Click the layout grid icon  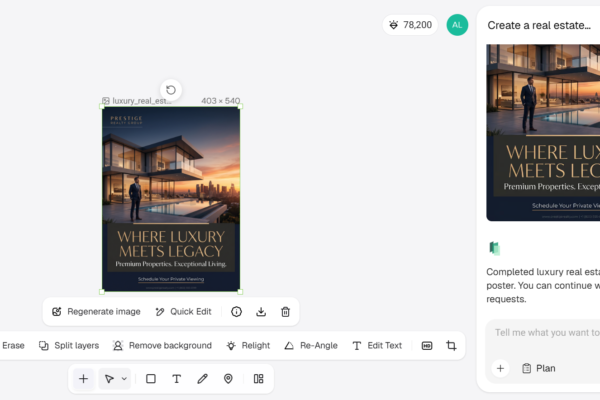(x=259, y=379)
